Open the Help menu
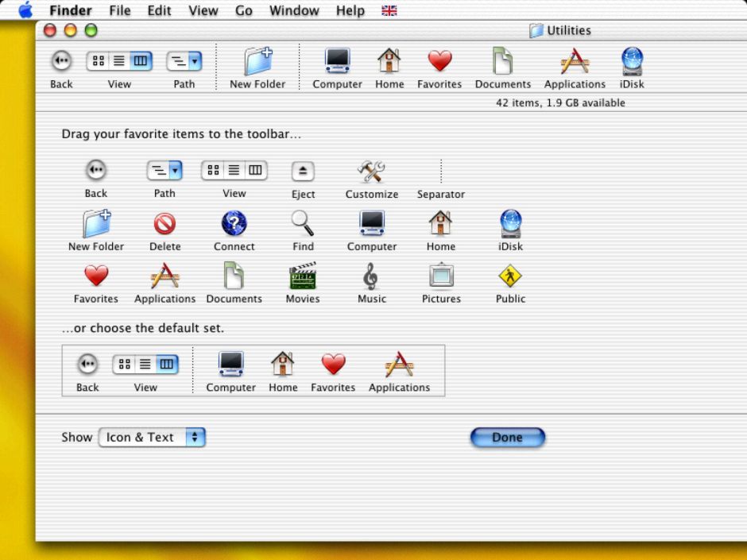Viewport: 747px width, 560px height. pos(350,10)
